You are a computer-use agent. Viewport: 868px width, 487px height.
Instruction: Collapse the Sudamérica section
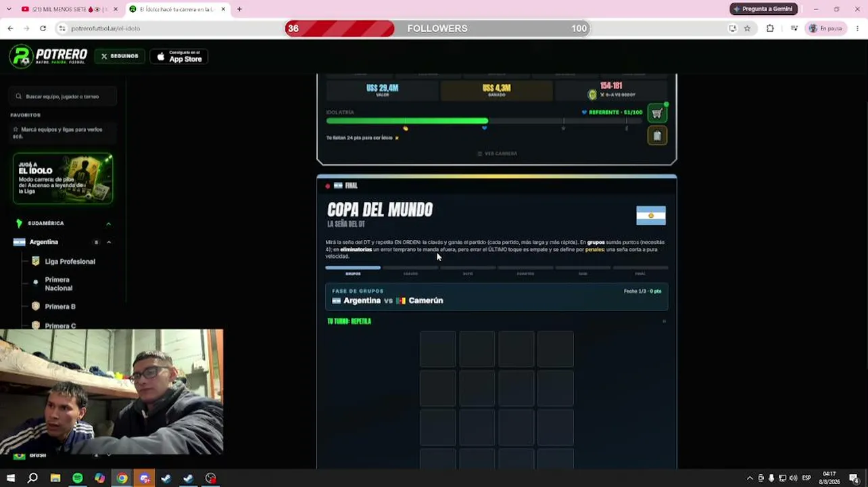coord(108,223)
